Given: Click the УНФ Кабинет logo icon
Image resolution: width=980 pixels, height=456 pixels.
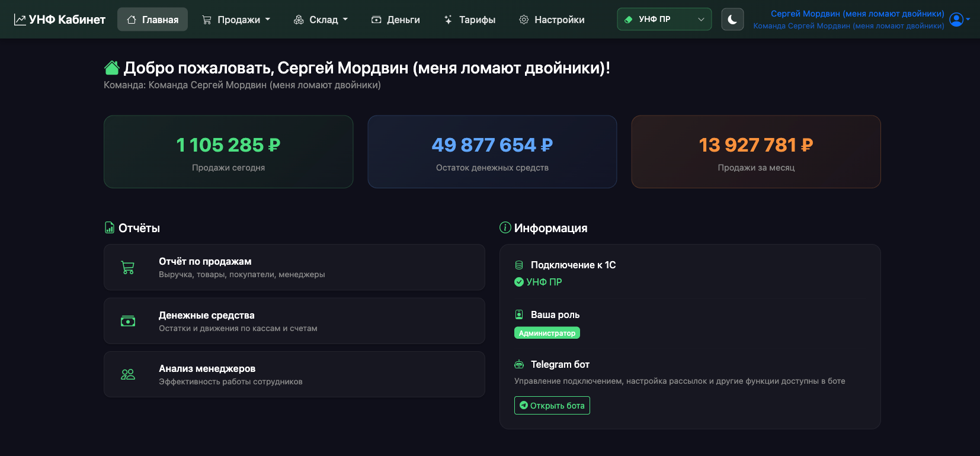Looking at the screenshot, I should click(x=21, y=18).
